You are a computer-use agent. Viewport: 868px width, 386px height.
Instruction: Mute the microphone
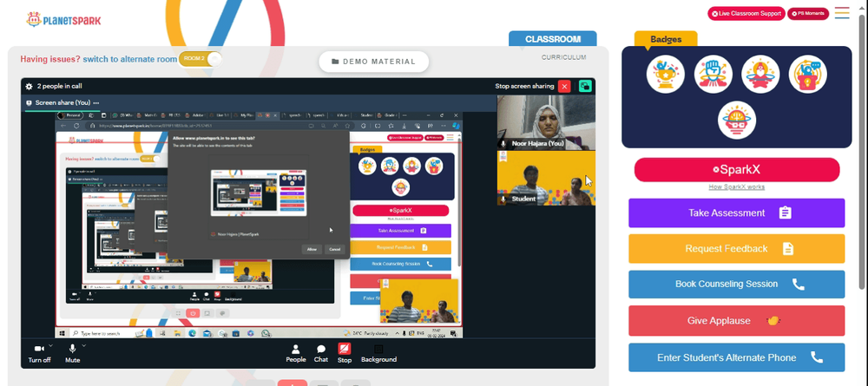(73, 353)
